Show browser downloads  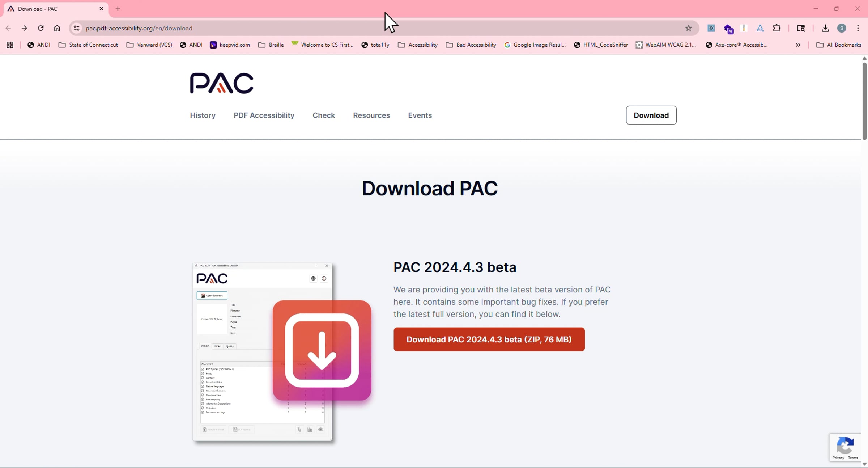pos(825,28)
